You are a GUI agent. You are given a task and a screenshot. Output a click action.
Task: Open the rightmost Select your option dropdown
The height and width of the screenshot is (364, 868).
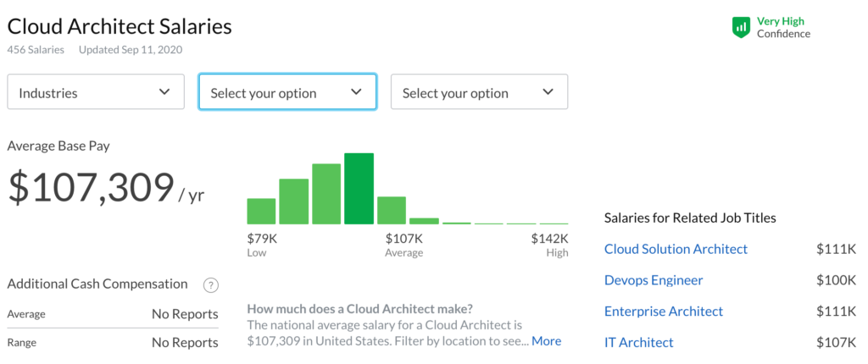coord(479,92)
